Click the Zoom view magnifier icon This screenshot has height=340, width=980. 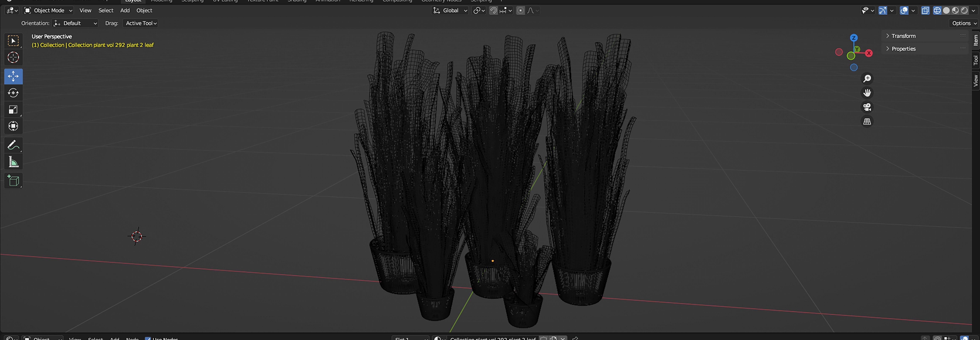[867, 79]
